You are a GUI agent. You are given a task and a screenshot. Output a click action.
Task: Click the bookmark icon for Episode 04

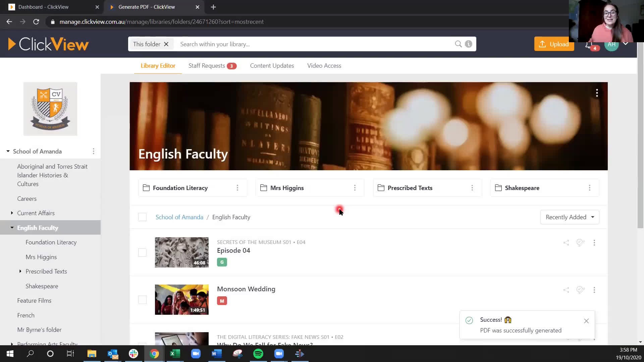580,242
